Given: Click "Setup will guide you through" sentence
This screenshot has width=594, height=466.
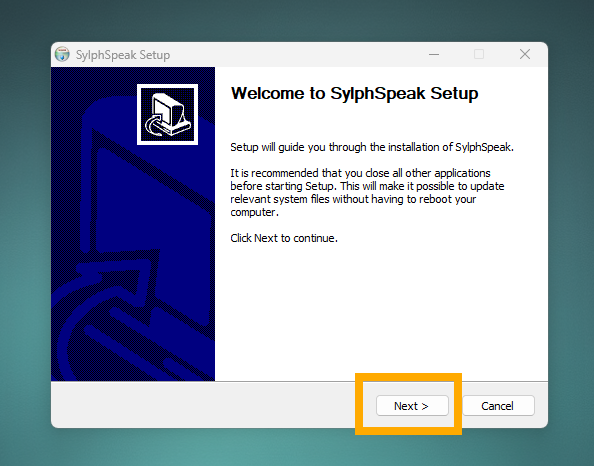Looking at the screenshot, I should click(x=372, y=147).
